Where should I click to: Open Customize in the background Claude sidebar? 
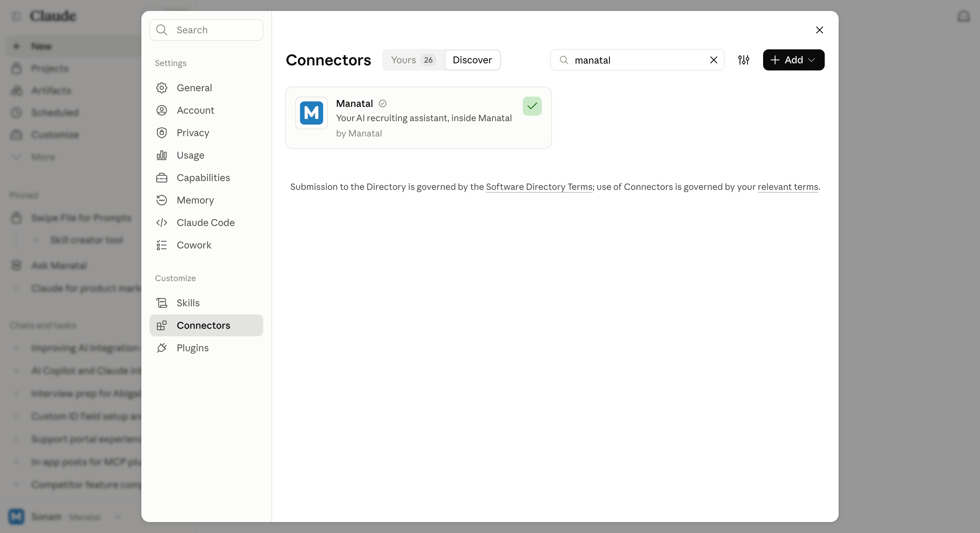point(55,135)
